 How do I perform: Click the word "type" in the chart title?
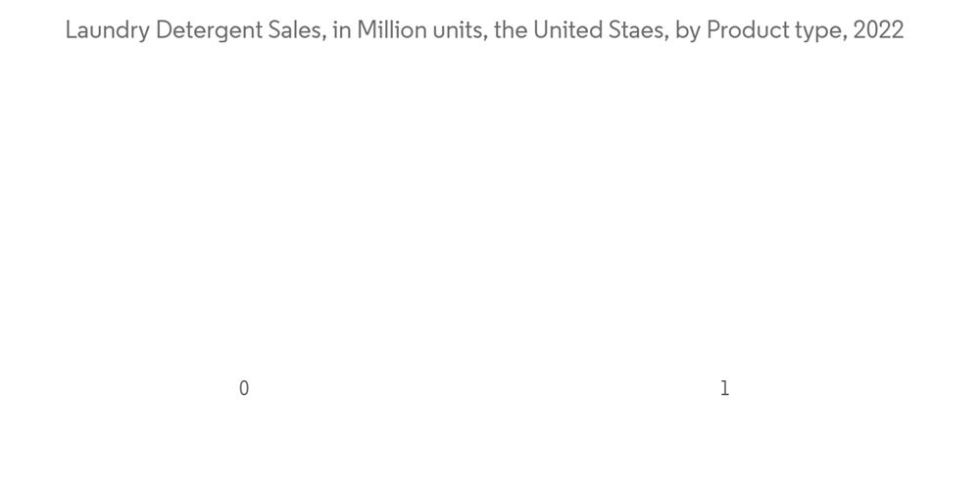click(818, 30)
